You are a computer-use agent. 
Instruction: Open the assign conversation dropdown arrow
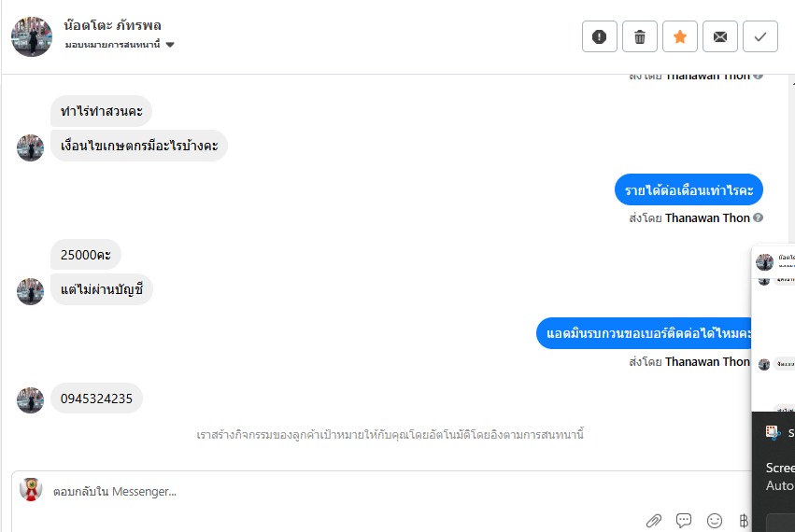pos(170,45)
